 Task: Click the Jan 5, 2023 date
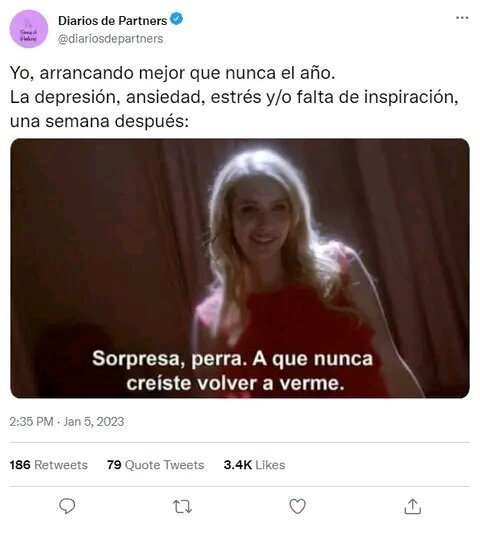94,421
